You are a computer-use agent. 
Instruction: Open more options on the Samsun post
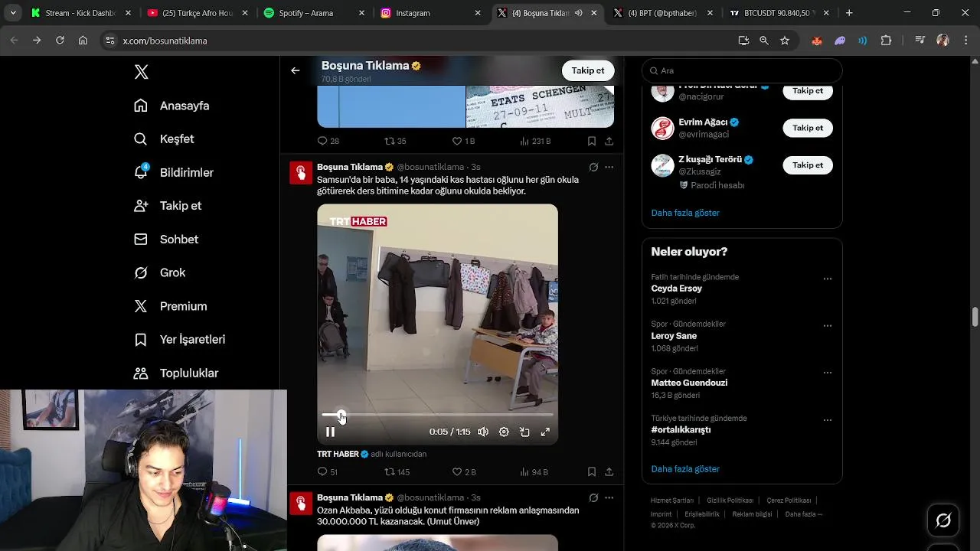(x=609, y=167)
